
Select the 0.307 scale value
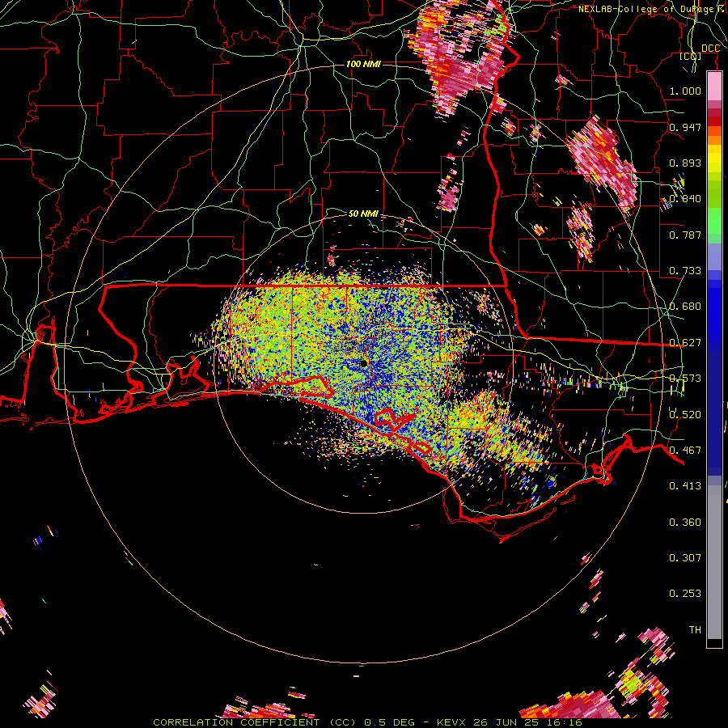(x=685, y=558)
